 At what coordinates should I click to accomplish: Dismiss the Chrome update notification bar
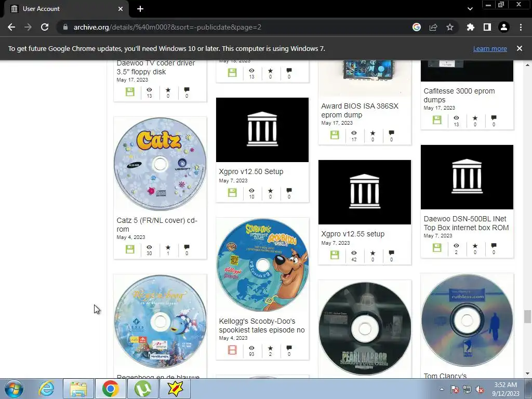tap(520, 48)
